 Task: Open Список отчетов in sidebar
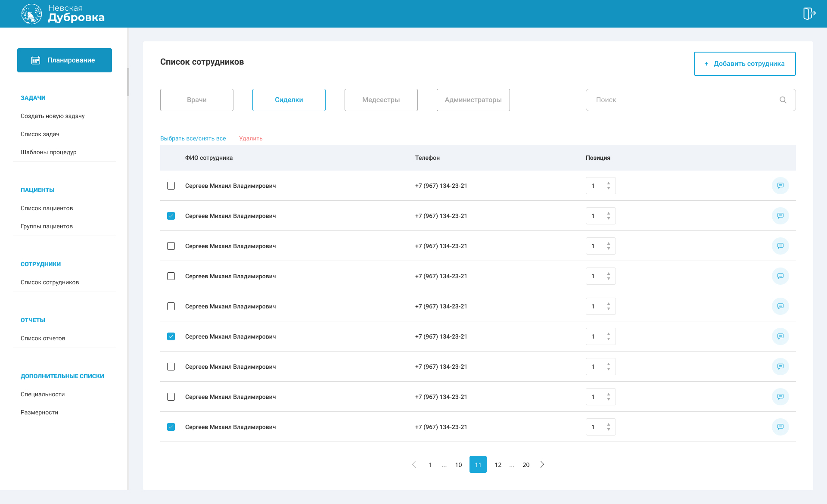click(43, 338)
